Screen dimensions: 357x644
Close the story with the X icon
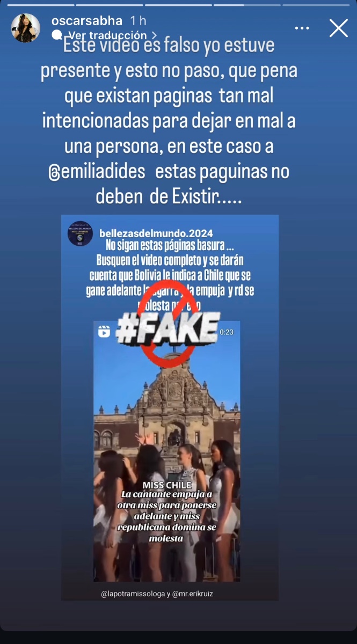click(338, 28)
